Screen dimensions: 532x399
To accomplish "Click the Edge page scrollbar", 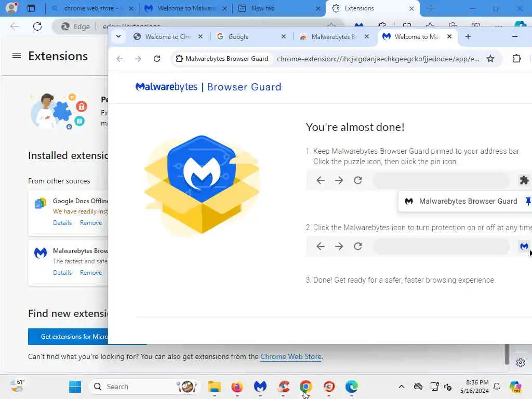I will [507, 354].
